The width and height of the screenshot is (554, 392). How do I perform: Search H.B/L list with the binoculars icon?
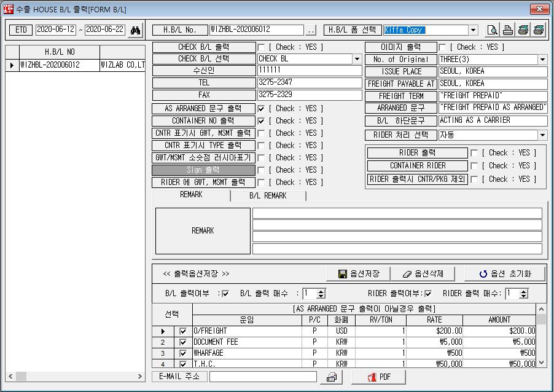pos(135,30)
